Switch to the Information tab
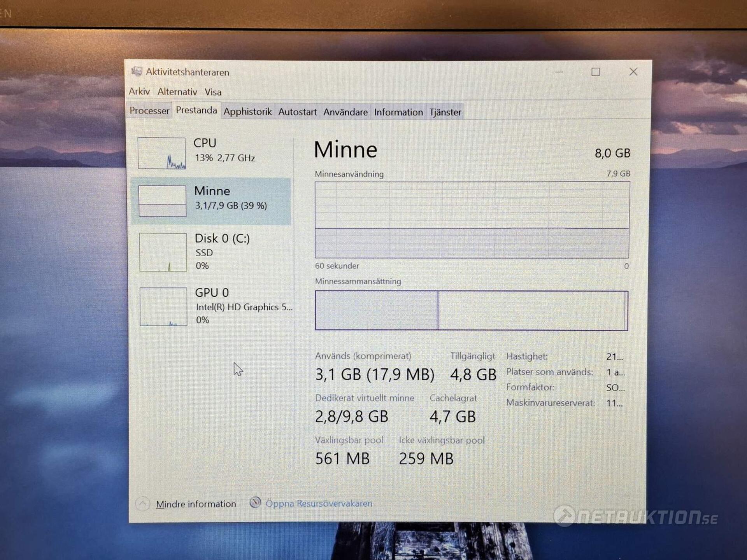747x560 pixels. [x=398, y=112]
